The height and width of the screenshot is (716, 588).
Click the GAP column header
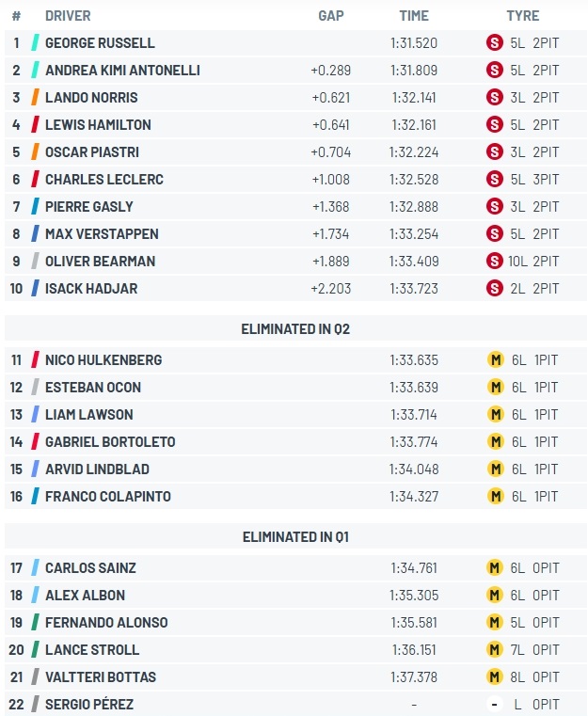(x=331, y=16)
